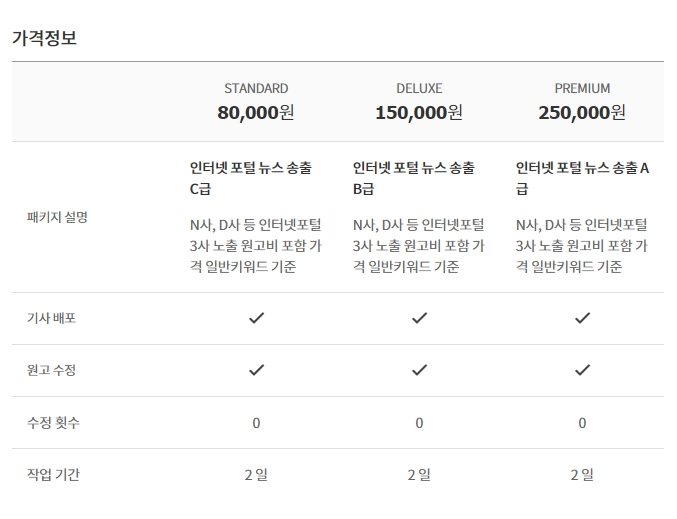This screenshot has height=519, width=677.
Task: Click the 250,000원 price
Action: click(x=582, y=113)
